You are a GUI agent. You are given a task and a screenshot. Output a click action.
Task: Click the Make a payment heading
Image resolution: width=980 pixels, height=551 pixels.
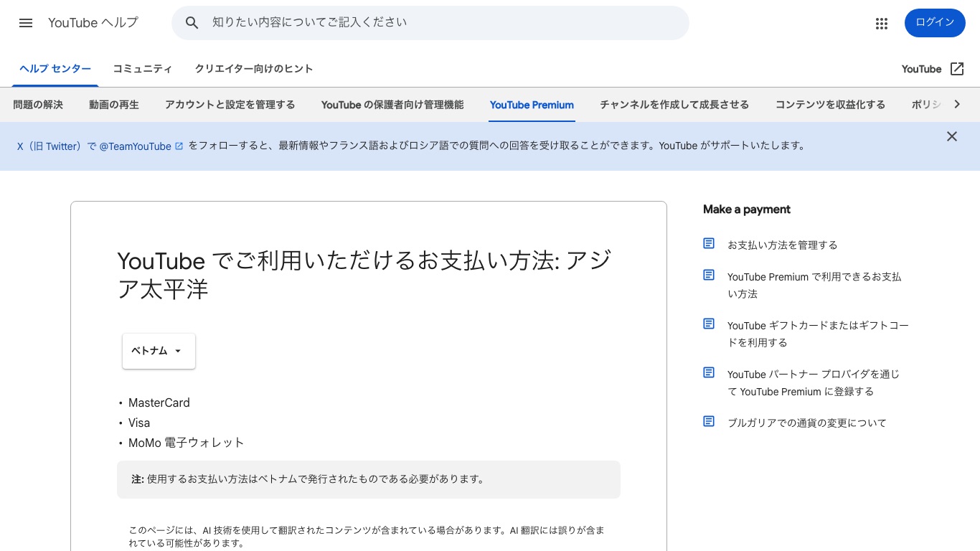tap(746, 209)
